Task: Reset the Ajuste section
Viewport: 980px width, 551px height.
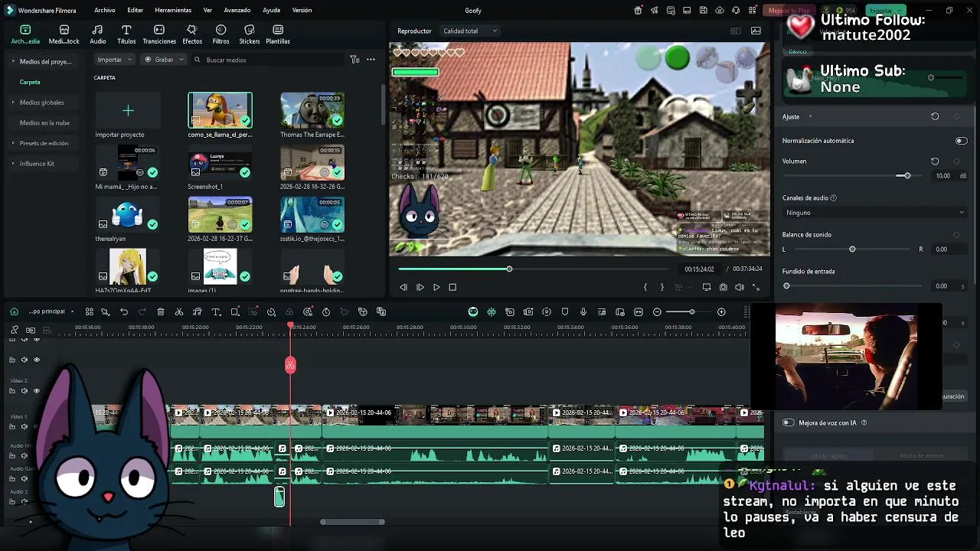Action: (935, 117)
